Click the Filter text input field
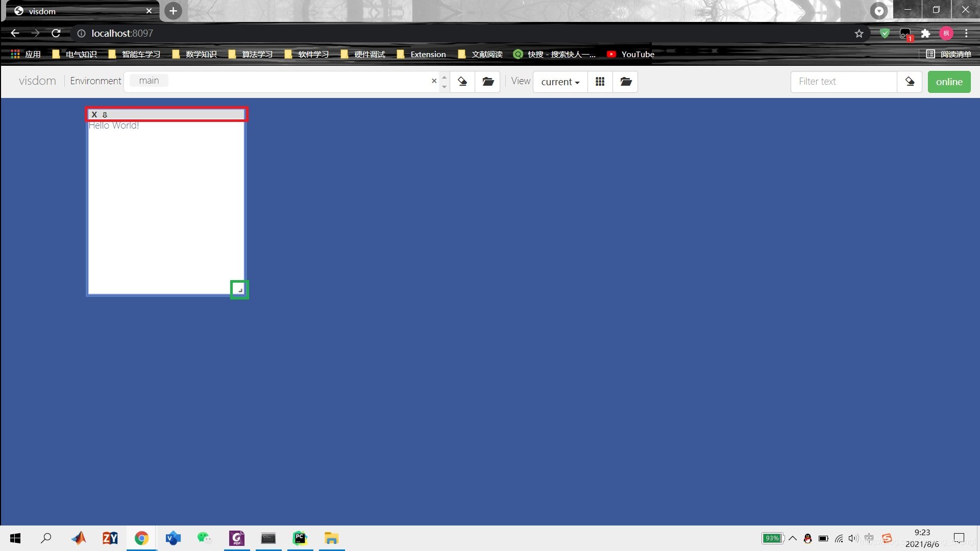980x551 pixels. [x=843, y=82]
